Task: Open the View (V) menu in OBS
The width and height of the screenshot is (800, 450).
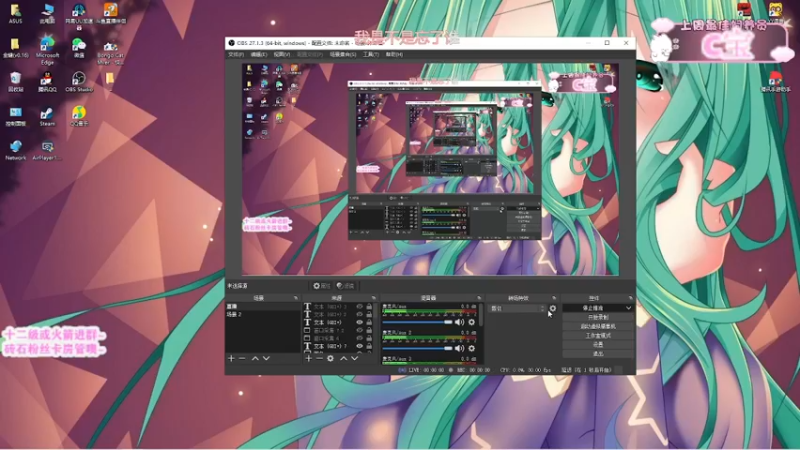Action: pos(282,54)
